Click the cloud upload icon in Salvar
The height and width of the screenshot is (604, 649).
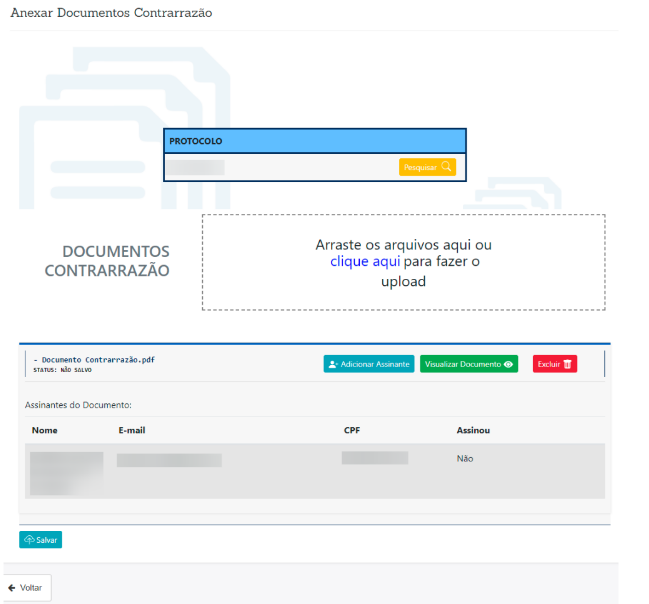click(x=29, y=540)
